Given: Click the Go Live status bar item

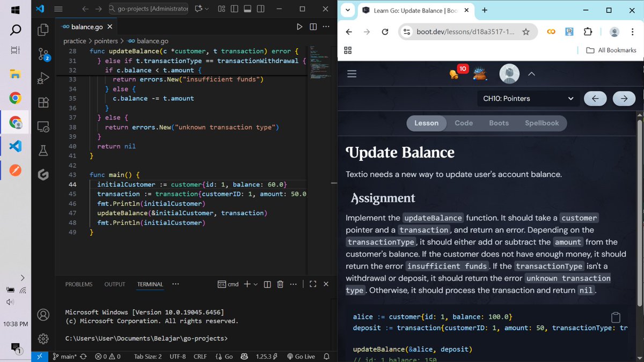Looking at the screenshot, I should click(301, 356).
